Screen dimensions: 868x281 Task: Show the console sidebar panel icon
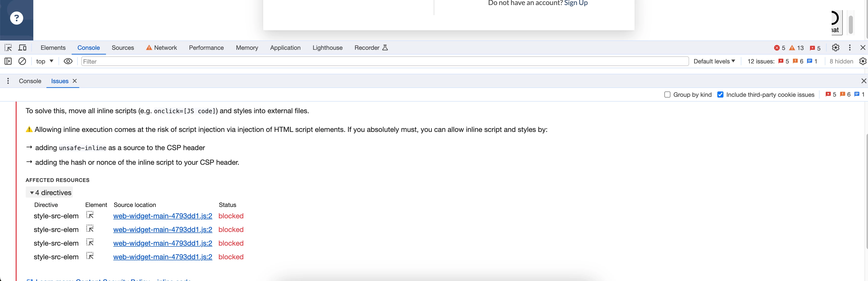[x=8, y=61]
